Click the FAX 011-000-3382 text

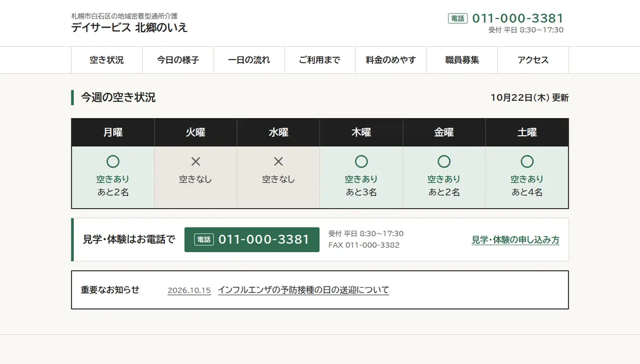point(364,245)
